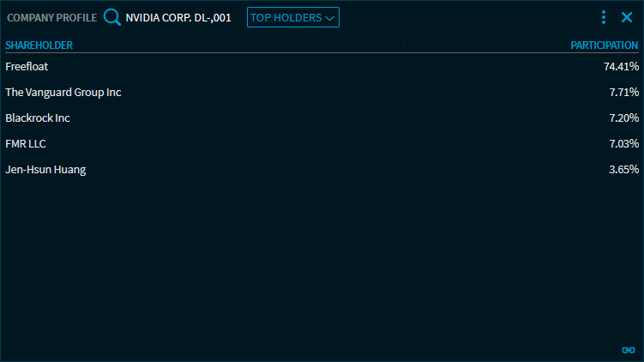Click the chain link icon at bottom right

[x=628, y=350]
